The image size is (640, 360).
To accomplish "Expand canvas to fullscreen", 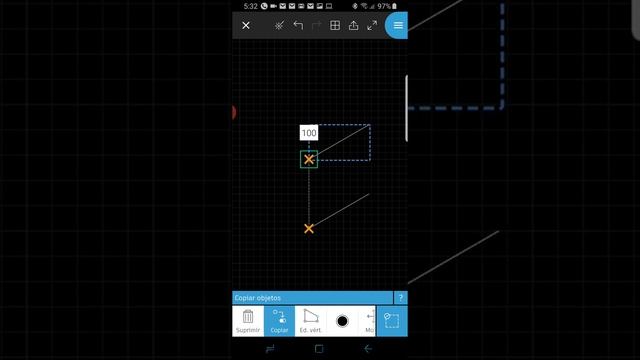I will 372,25.
